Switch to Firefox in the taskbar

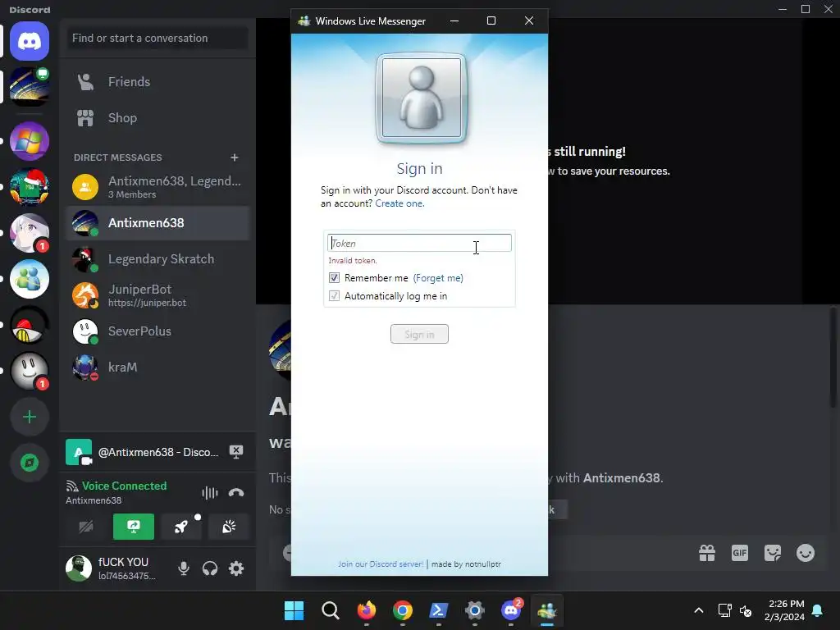tap(367, 610)
